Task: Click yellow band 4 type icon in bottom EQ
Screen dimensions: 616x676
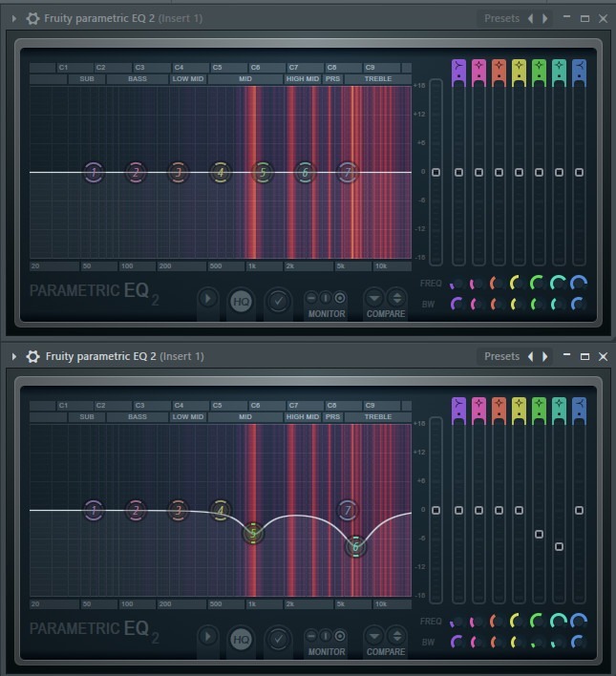Action: click(x=519, y=404)
